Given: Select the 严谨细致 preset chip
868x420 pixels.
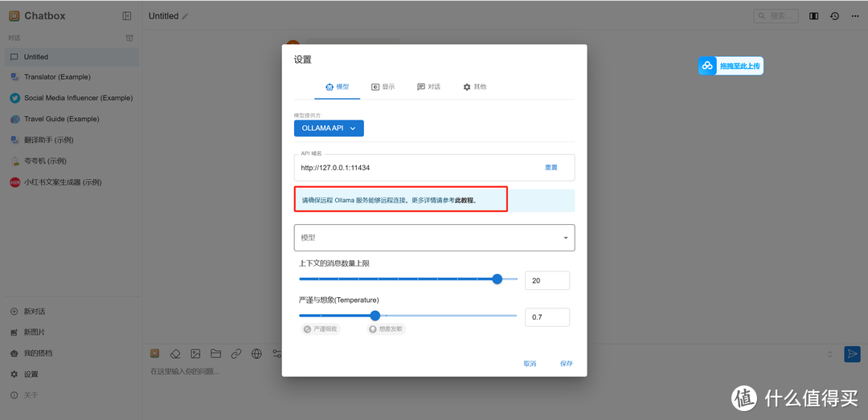Looking at the screenshot, I should pos(321,328).
